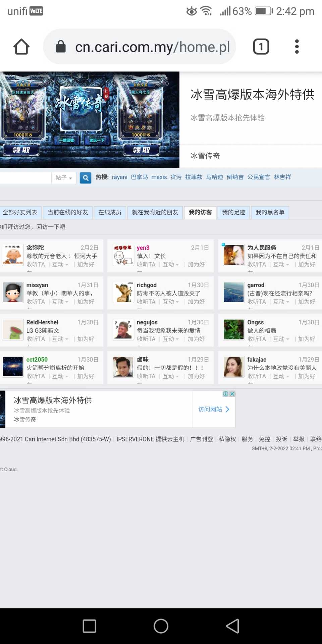Viewport: 322px width, 644px height.
Task: Click 加为好友 for ReidHershel
Action: tap(86, 339)
